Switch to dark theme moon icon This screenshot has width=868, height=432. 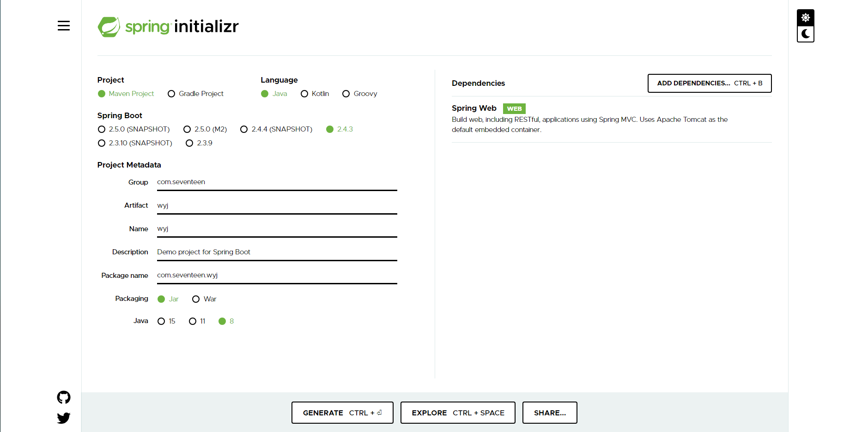pos(806,34)
